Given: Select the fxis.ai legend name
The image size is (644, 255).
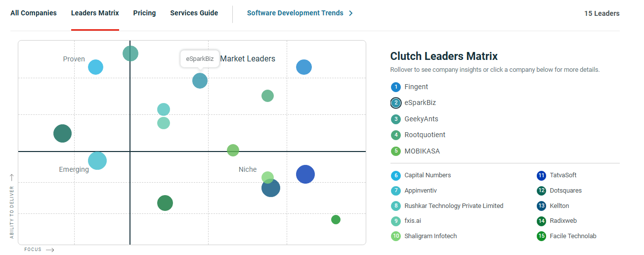Looking at the screenshot, I should pyautogui.click(x=413, y=221).
